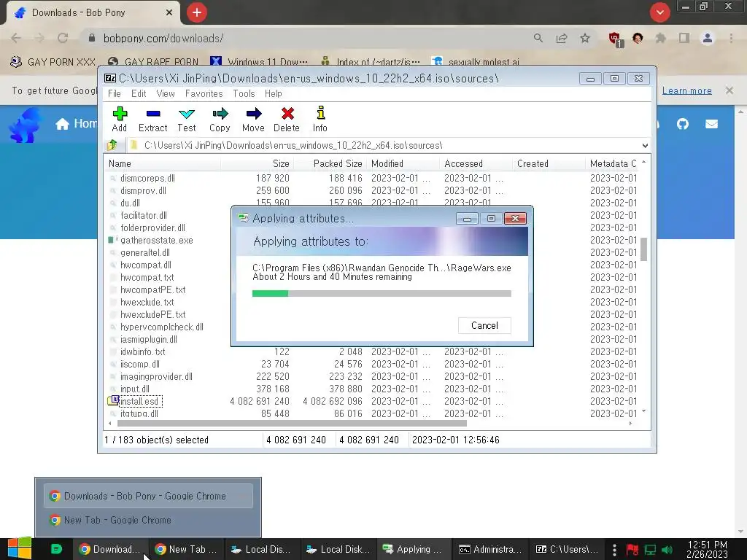Sort by Packed Size column header

point(338,163)
